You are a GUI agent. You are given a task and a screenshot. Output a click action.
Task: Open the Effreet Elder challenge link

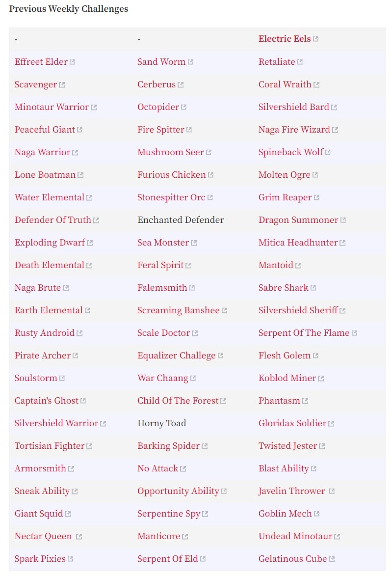click(x=41, y=62)
